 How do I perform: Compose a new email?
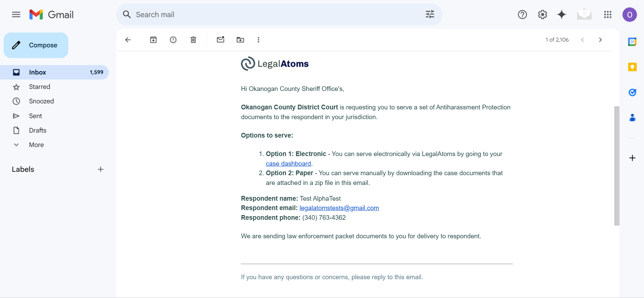coord(36,45)
